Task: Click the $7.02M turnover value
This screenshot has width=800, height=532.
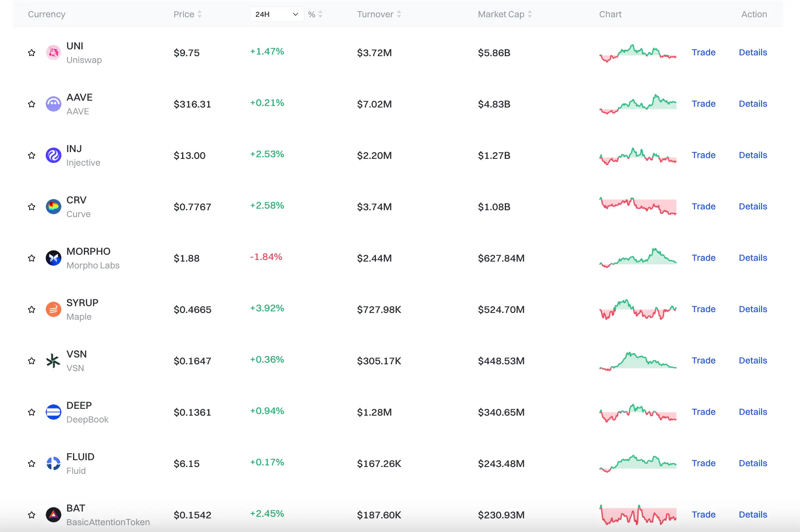Action: coord(374,104)
